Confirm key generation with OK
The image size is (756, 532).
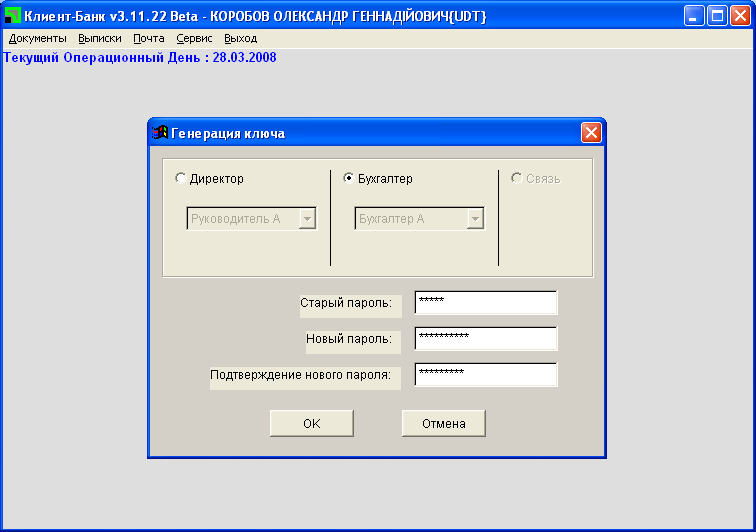point(312,423)
